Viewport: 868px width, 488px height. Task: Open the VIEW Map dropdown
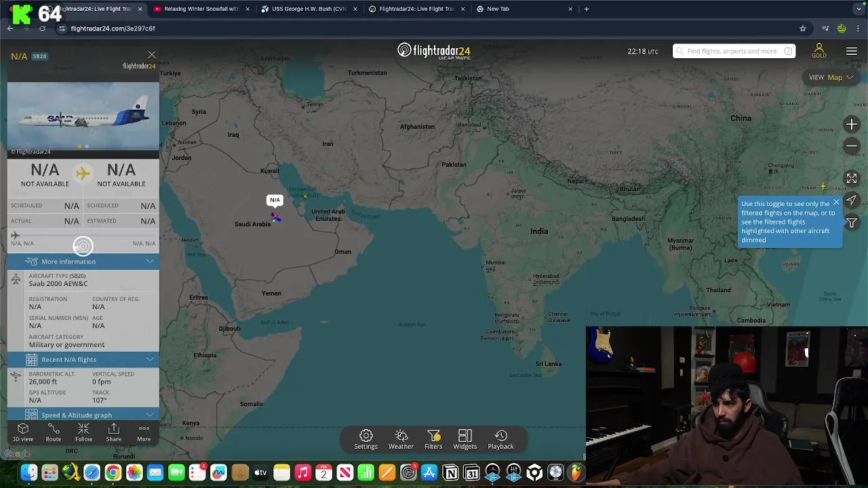pyautogui.click(x=831, y=77)
